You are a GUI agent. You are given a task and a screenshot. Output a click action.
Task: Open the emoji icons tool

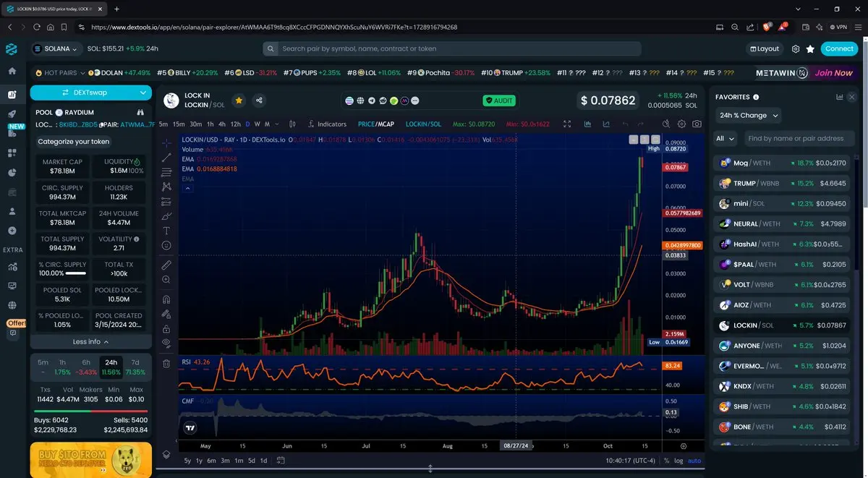166,246
